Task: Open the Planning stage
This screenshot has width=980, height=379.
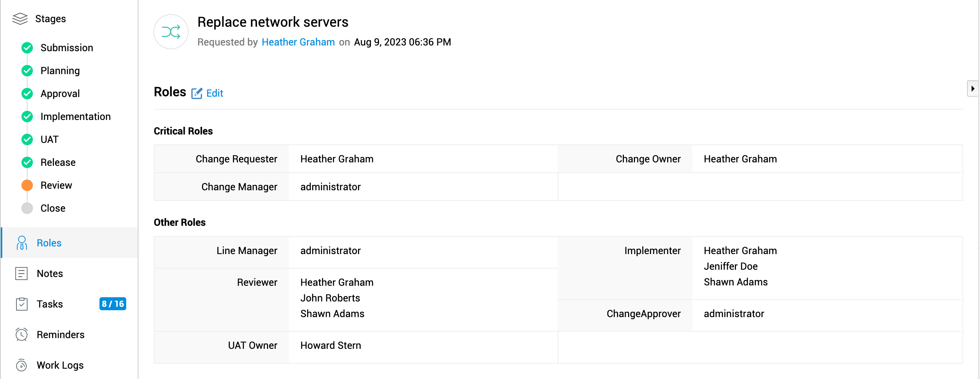Action: (x=60, y=71)
